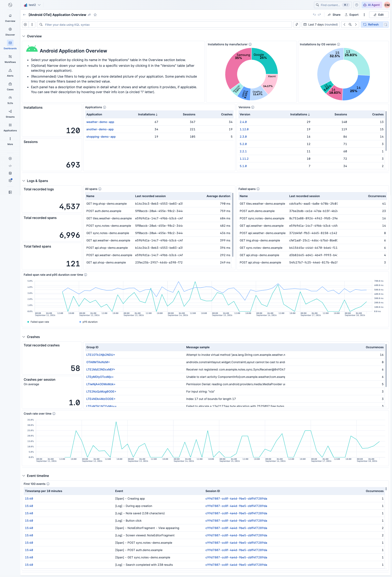Star the dashboard as favorite
Screen dimensions: 392x577
[95, 15]
